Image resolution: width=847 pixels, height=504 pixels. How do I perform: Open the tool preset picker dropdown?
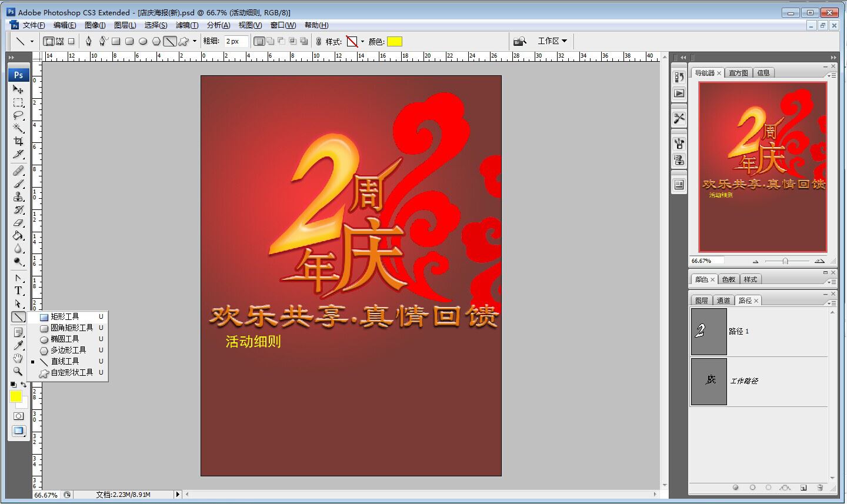(x=32, y=41)
